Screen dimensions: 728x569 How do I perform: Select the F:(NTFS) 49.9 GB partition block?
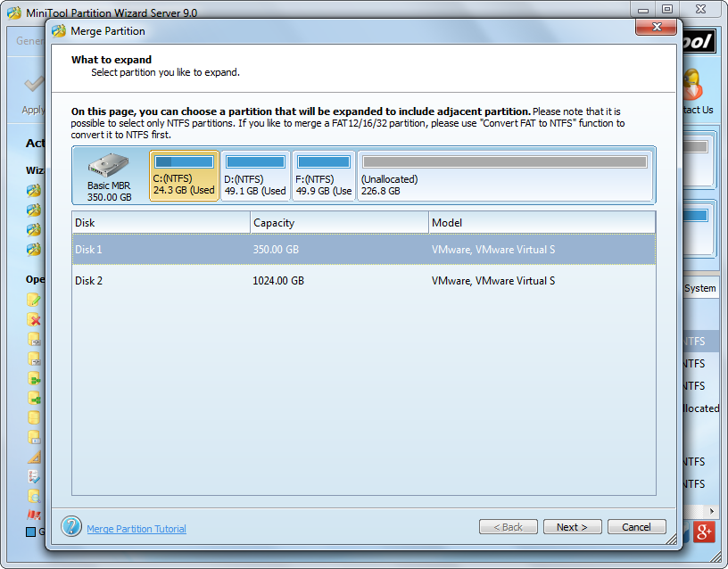[x=324, y=176]
